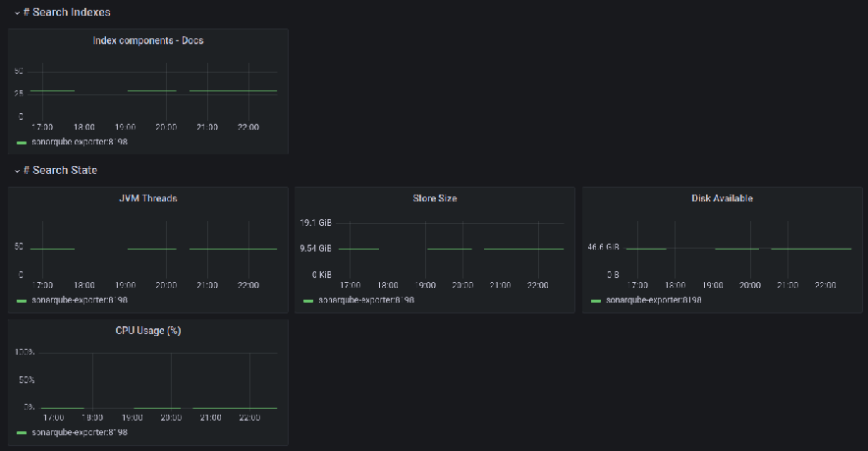Open the 'Index components - Docs' panel menu

148,41
